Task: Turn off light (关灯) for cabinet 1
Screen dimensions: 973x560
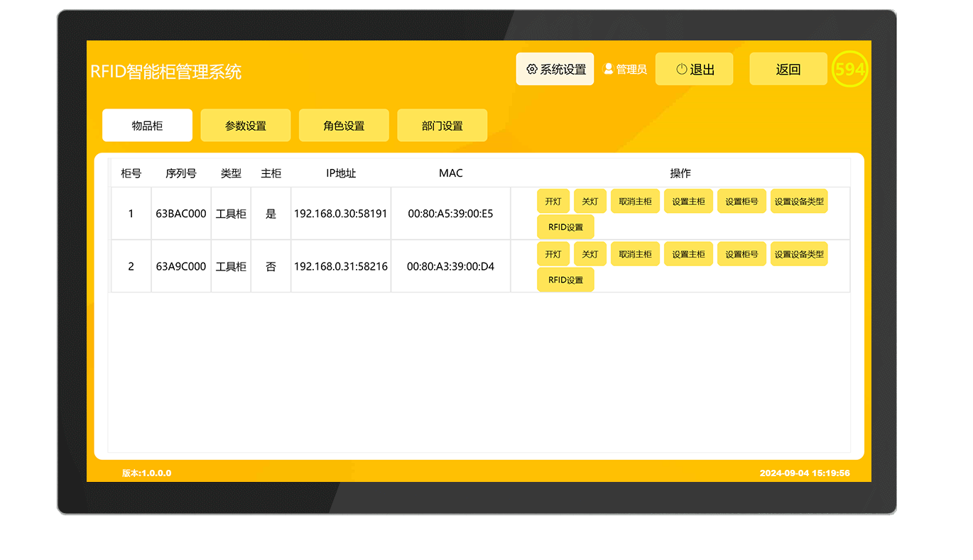Action: click(589, 202)
